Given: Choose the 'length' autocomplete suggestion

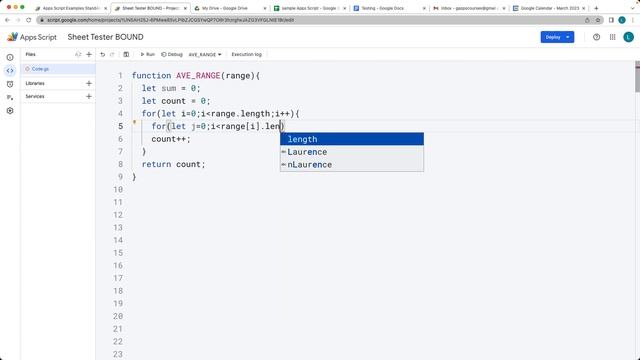Looking at the screenshot, I should pyautogui.click(x=352, y=139).
